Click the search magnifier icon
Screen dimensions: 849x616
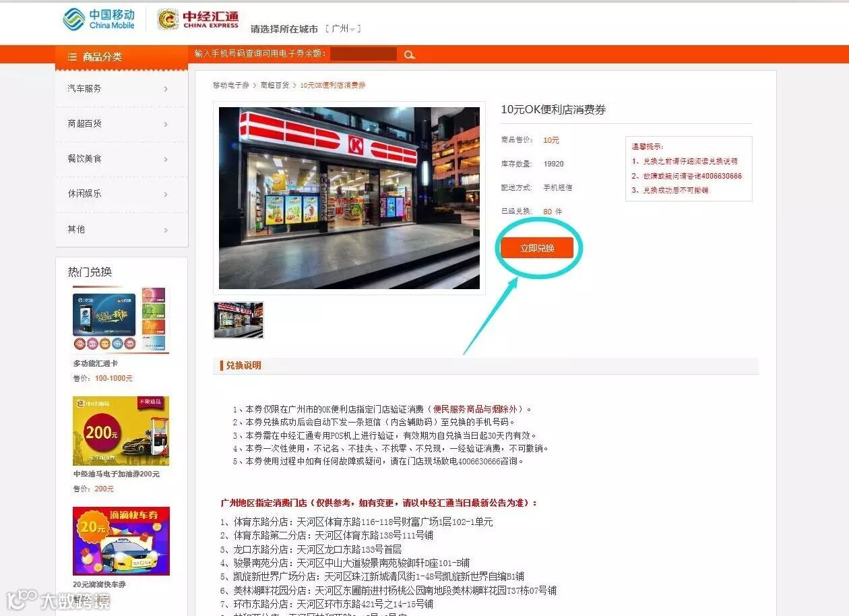point(409,55)
